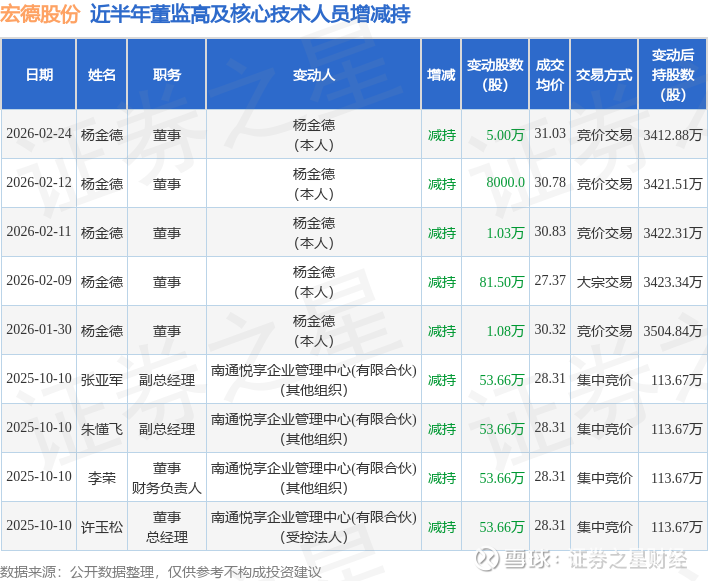
Task: Click the 8000.0 share change value
Action: point(505,183)
